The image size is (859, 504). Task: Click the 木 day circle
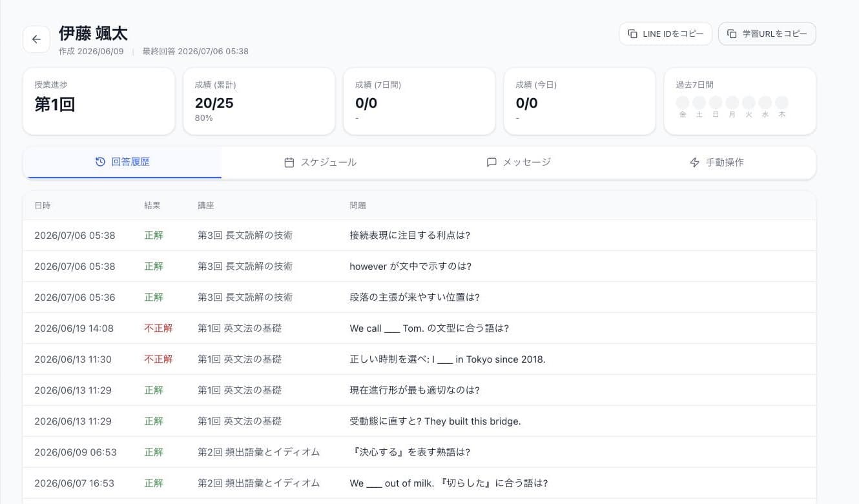(781, 103)
